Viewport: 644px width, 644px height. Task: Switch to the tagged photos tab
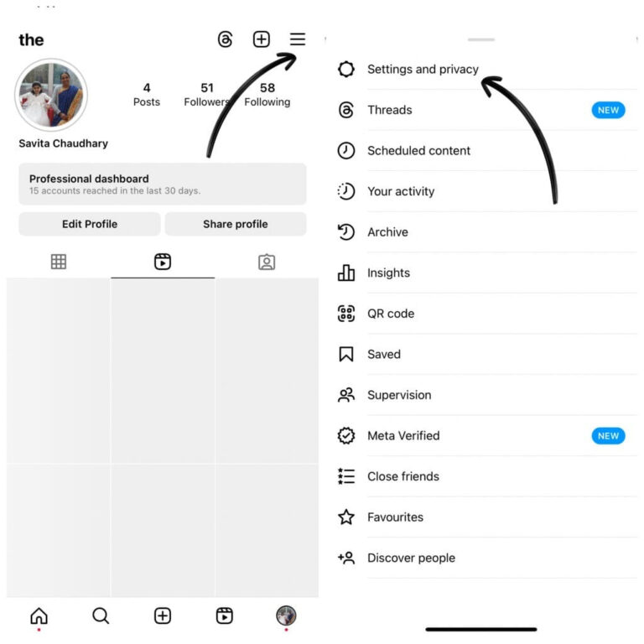click(x=267, y=262)
